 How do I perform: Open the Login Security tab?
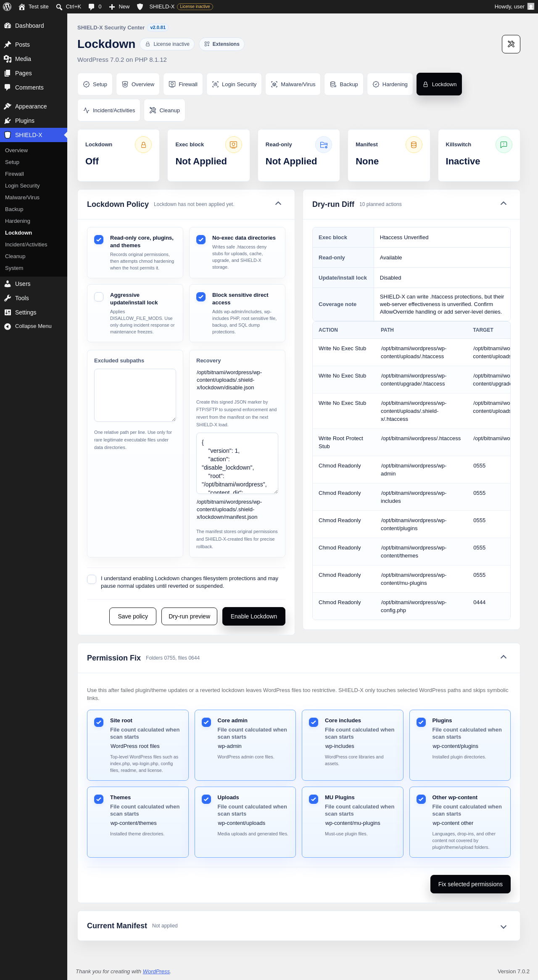coord(234,84)
